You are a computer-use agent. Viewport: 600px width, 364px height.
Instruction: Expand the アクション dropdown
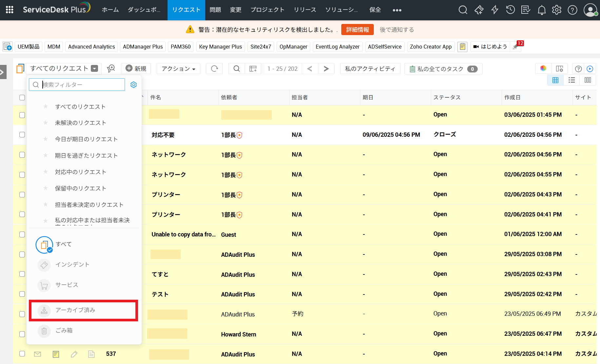(x=178, y=69)
